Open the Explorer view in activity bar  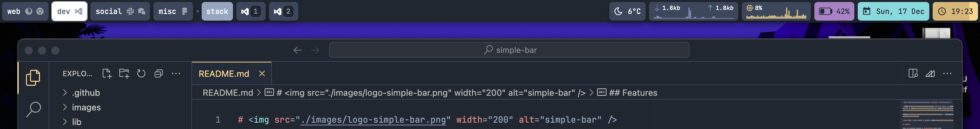(x=33, y=78)
